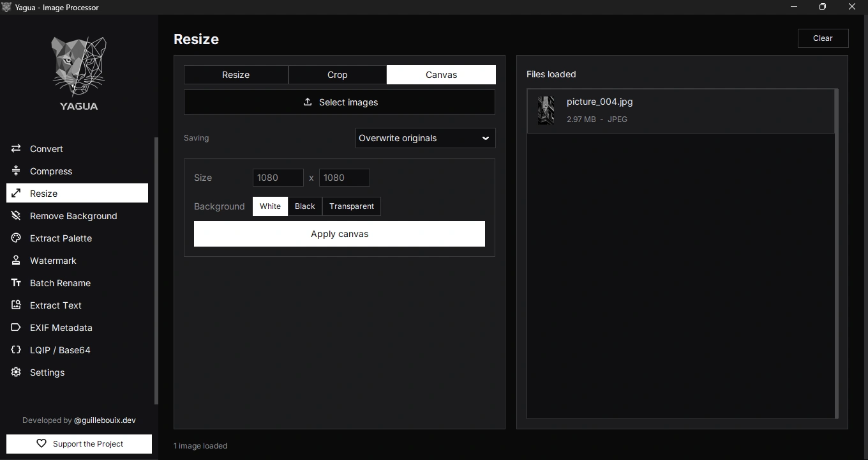Image resolution: width=868 pixels, height=460 pixels.
Task: Click the sidebar vertical scrollbar
Action: 156,271
